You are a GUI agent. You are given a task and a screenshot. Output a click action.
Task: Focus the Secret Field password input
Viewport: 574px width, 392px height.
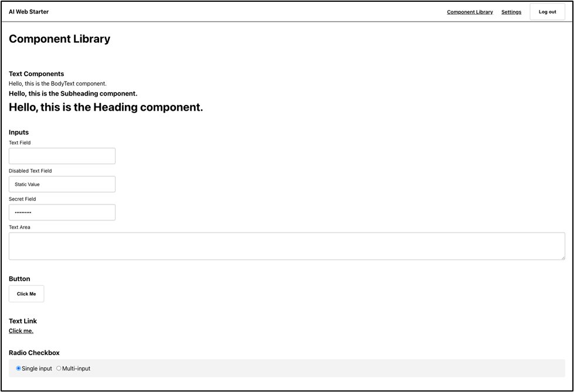(x=62, y=212)
